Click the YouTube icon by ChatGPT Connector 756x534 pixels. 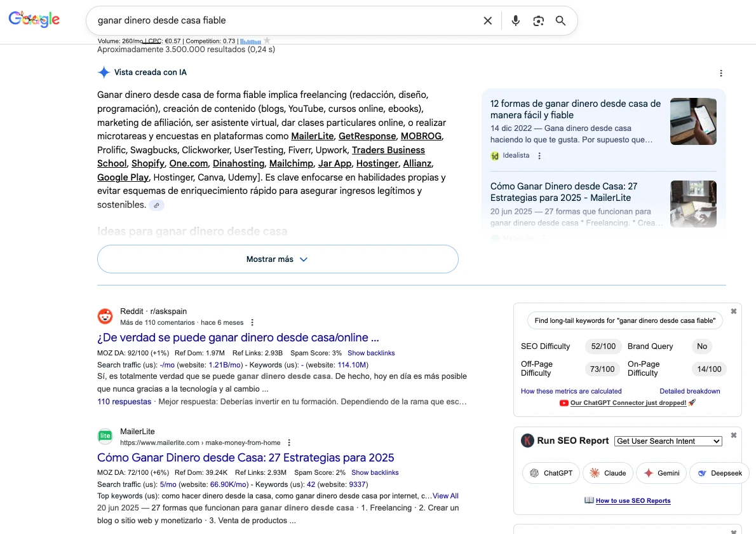[x=564, y=403]
